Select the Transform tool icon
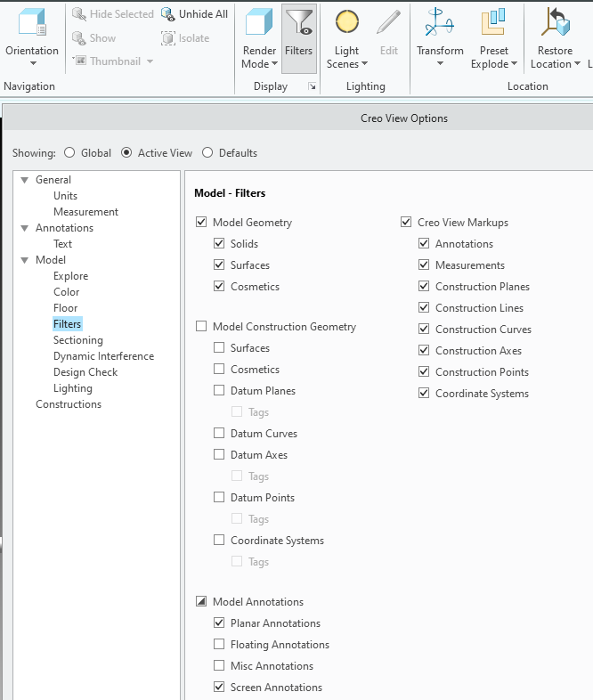 (440, 23)
